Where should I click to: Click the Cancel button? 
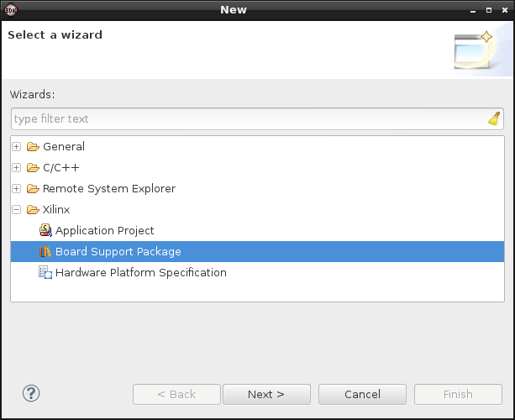tap(362, 394)
